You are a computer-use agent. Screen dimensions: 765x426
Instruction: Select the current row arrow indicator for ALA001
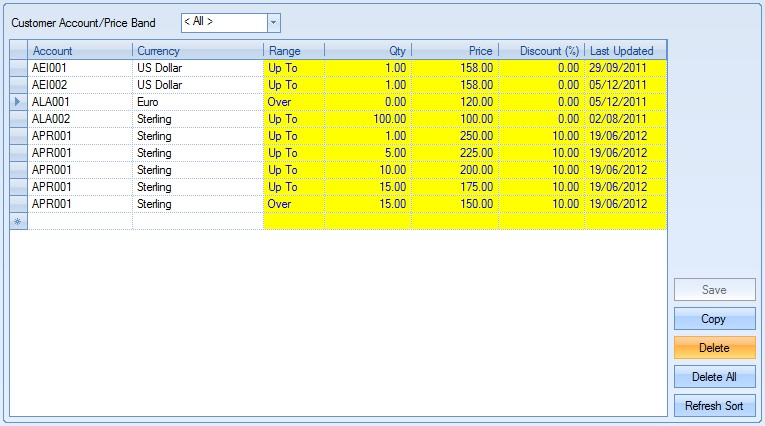18,102
